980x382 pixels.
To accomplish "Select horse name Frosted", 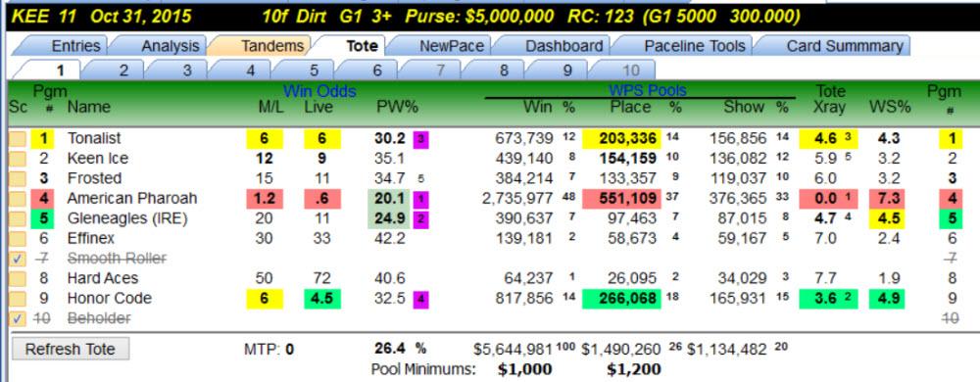I will (x=94, y=178).
